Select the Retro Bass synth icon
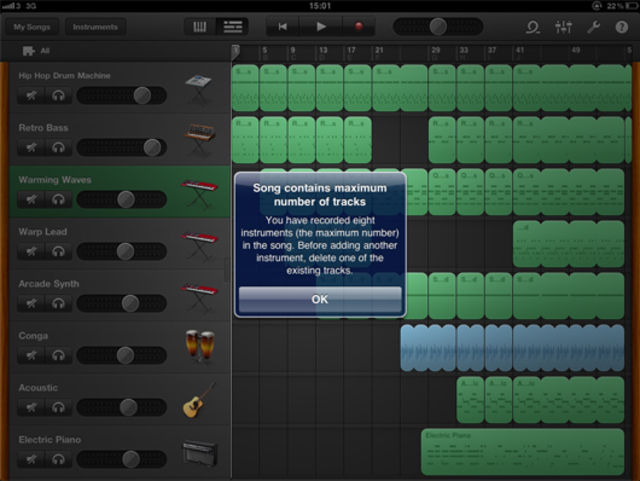This screenshot has height=481, width=640. 199,140
